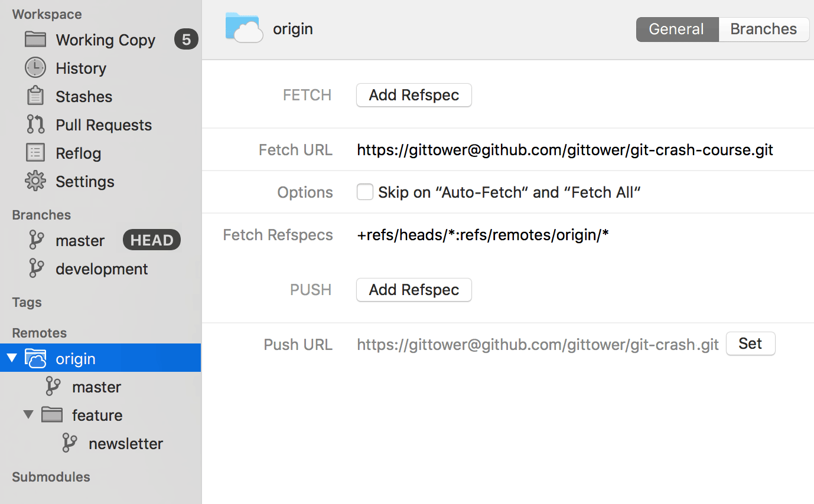
Task: Collapse the feature folder in Remotes
Action: (x=28, y=414)
